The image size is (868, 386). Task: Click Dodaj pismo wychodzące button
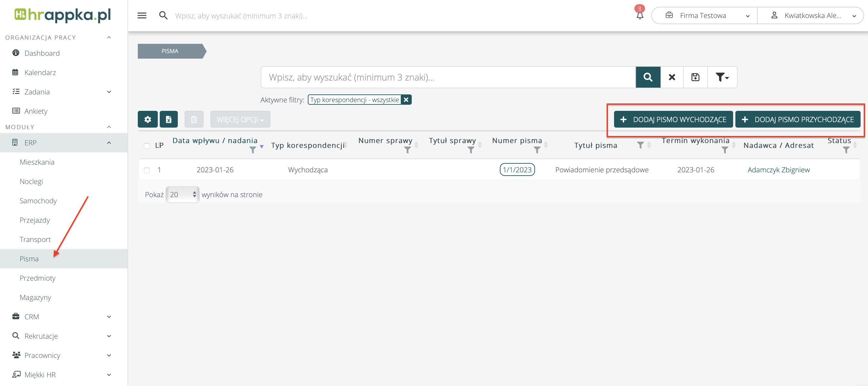pos(673,119)
